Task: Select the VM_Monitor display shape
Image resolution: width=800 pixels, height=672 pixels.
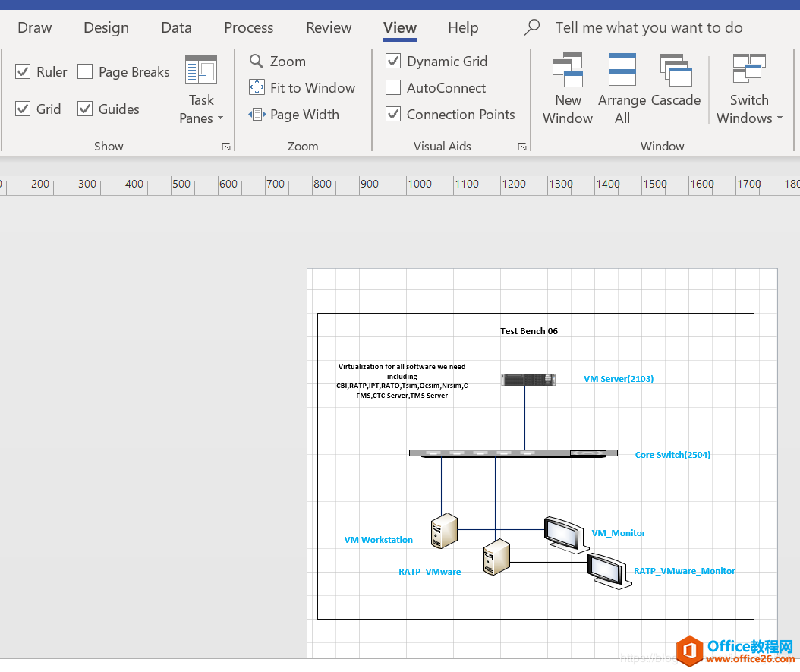Action: (x=565, y=532)
